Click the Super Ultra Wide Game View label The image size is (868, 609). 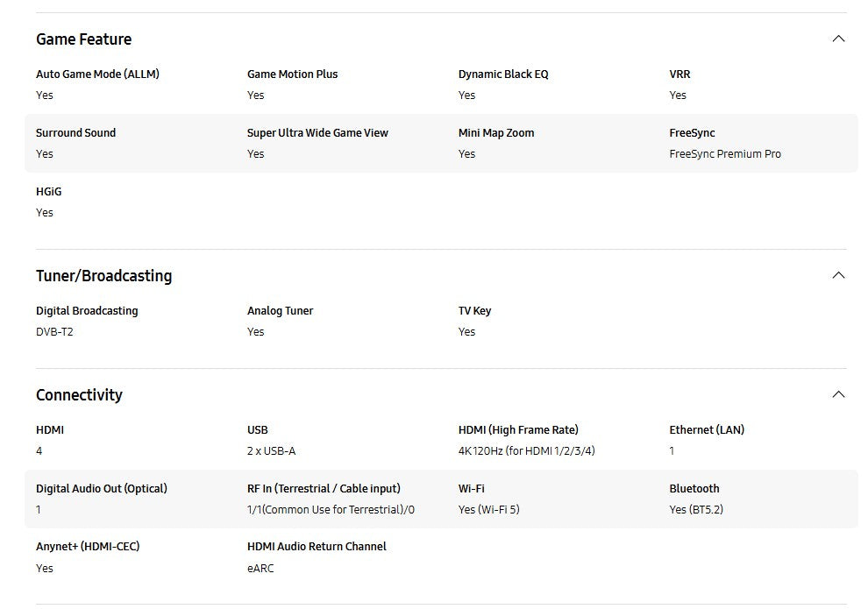pyautogui.click(x=317, y=133)
